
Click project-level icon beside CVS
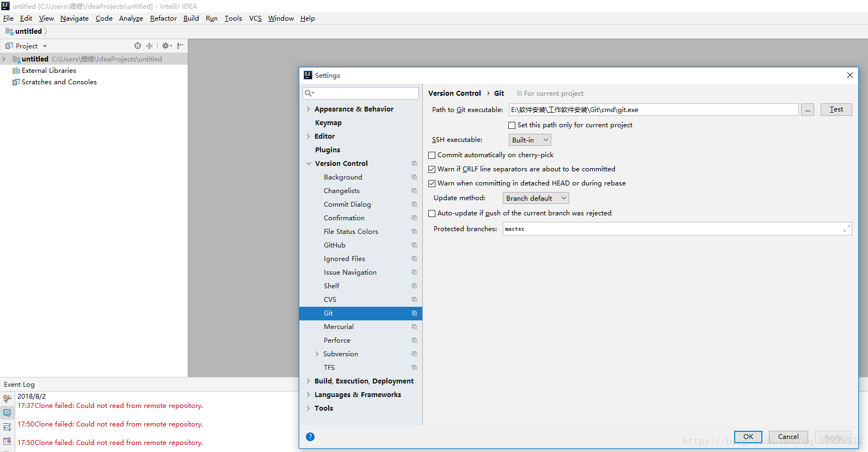(414, 300)
